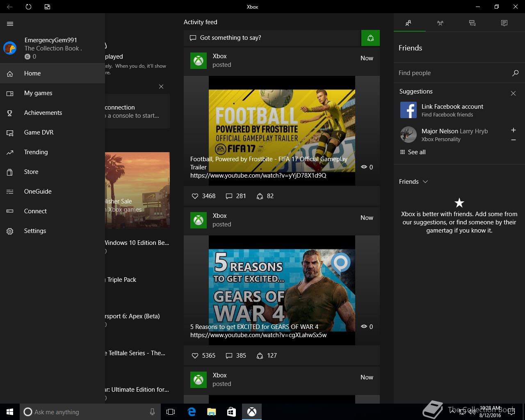Dismiss the Suggestions section
Screen dimensions: 525x420
(513, 93)
